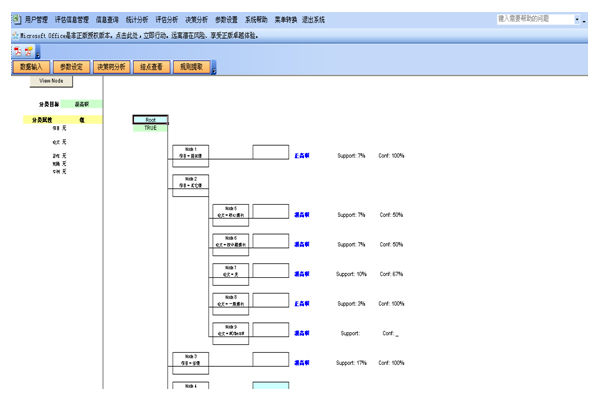Open the 信息查询 menu
This screenshot has width=593, height=394.
107,19
